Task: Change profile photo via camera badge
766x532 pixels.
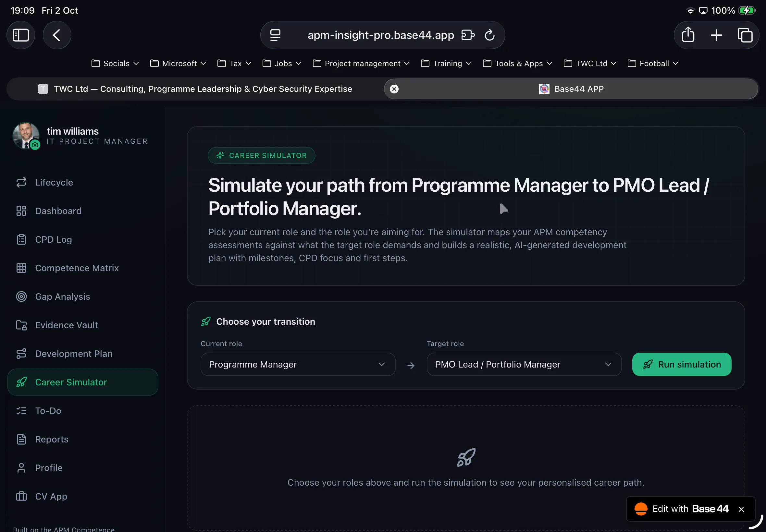Action: pyautogui.click(x=35, y=145)
